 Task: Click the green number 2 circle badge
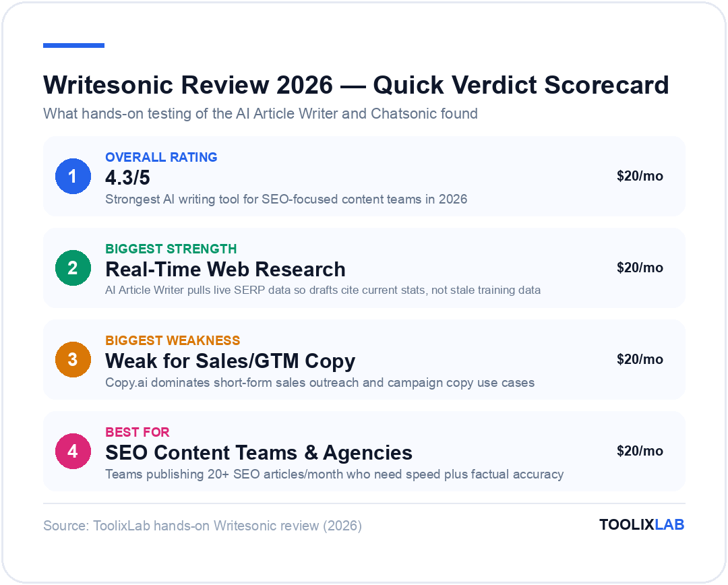73,268
